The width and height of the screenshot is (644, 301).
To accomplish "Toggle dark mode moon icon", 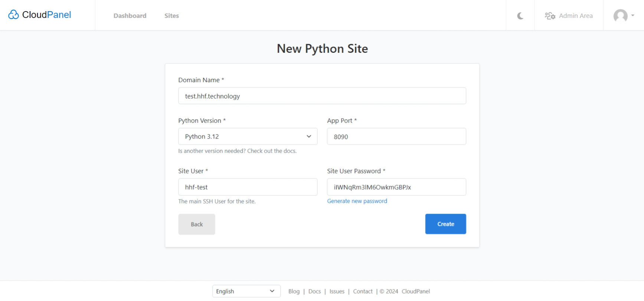I will click(x=520, y=16).
